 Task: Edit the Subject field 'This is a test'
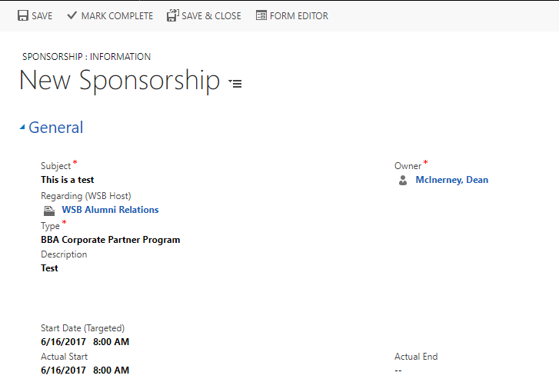coord(68,180)
